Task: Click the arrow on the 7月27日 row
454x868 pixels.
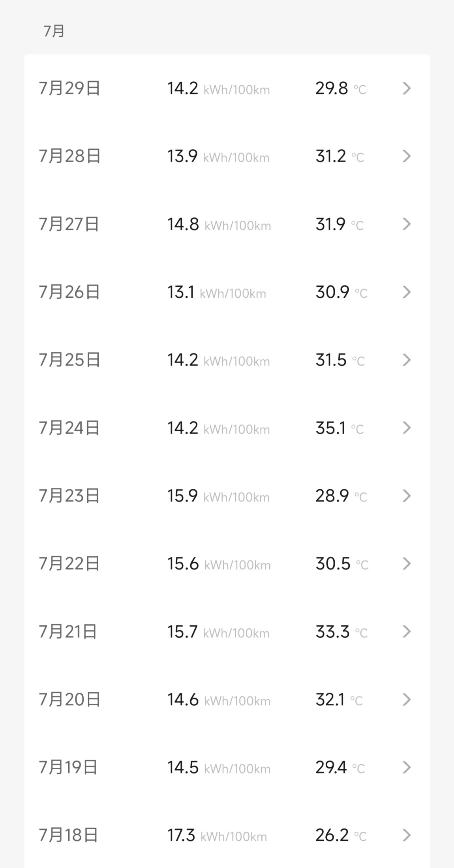Action: tap(407, 224)
